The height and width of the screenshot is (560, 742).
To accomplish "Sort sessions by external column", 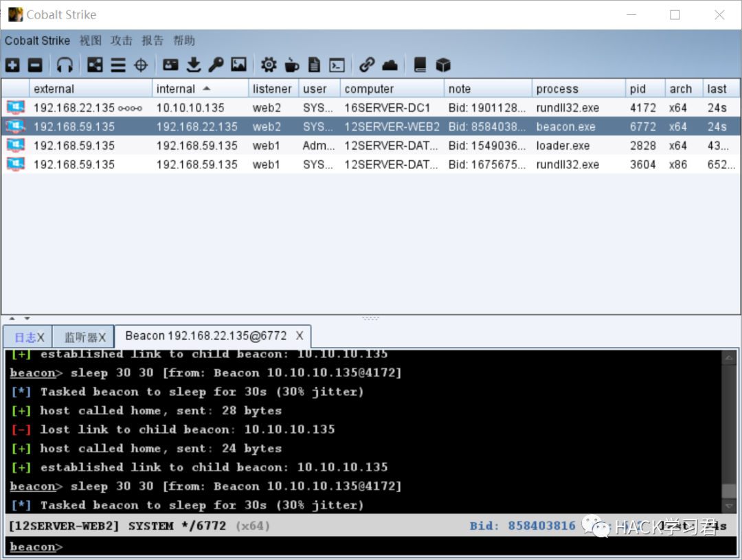I will [x=91, y=89].
